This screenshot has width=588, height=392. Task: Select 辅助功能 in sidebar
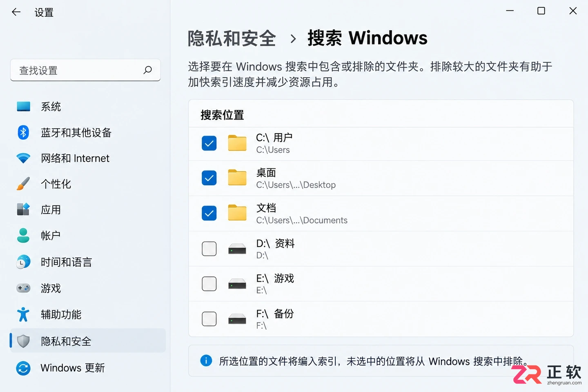pyautogui.click(x=88, y=314)
